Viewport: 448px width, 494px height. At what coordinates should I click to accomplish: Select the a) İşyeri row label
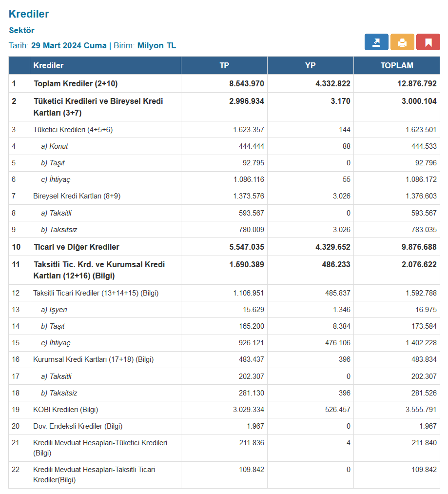coord(54,310)
